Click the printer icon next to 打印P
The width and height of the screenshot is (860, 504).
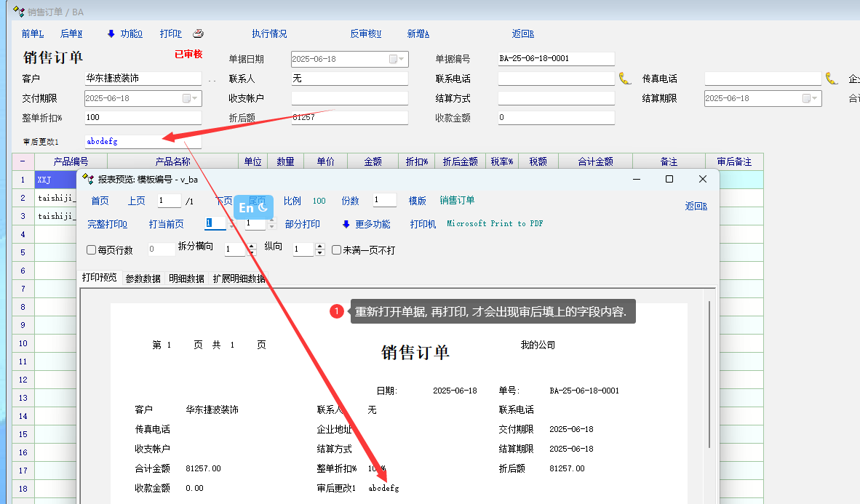click(198, 33)
